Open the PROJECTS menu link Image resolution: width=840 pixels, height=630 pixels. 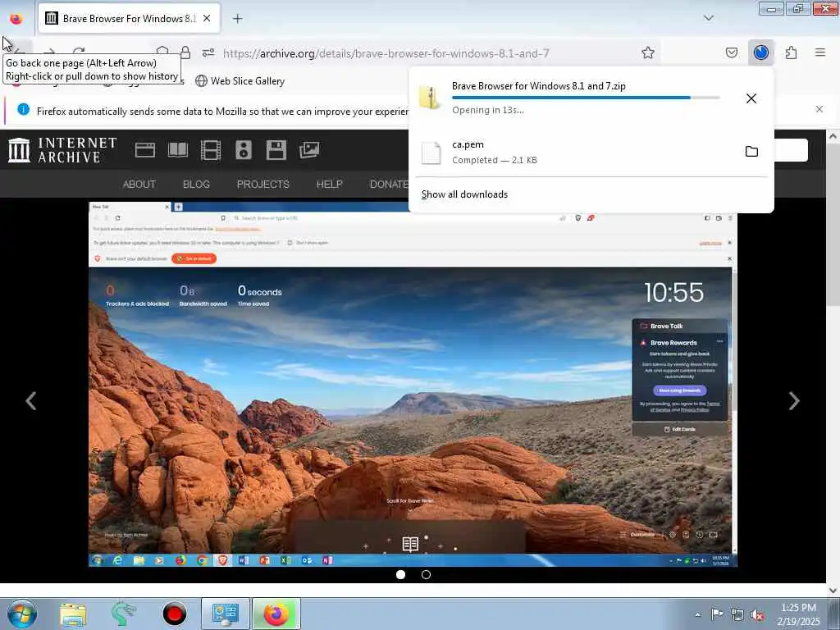(x=262, y=185)
